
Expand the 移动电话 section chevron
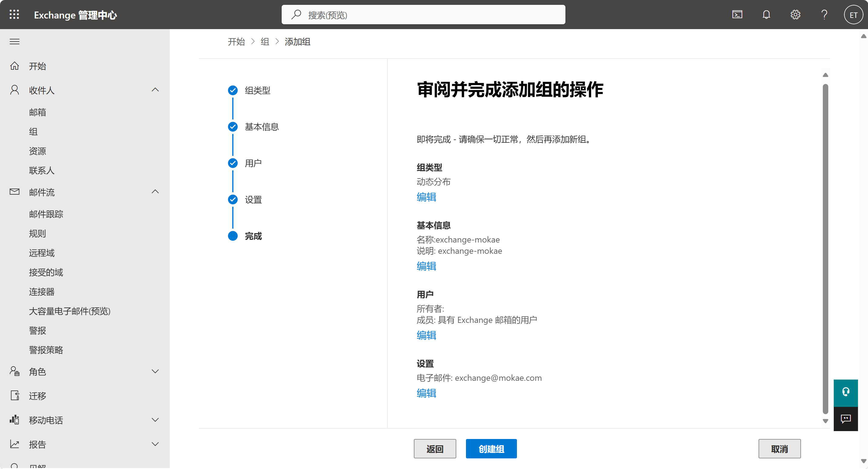155,420
